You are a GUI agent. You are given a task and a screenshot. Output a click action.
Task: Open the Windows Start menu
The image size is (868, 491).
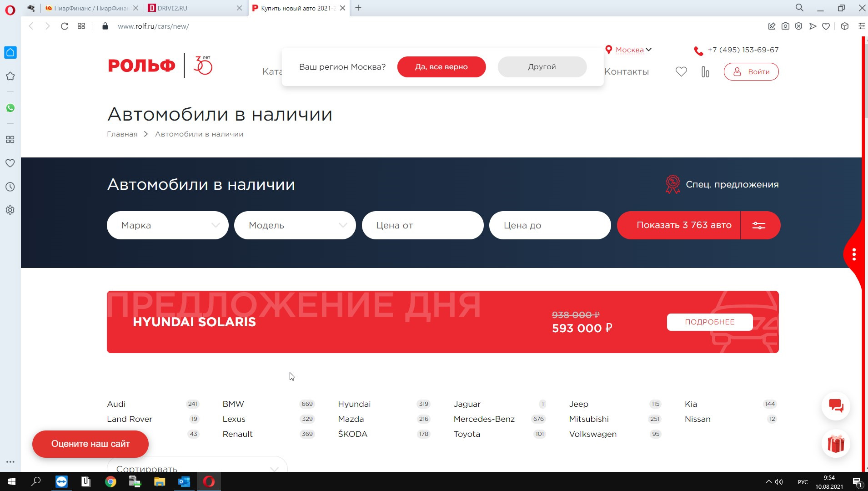click(x=12, y=481)
